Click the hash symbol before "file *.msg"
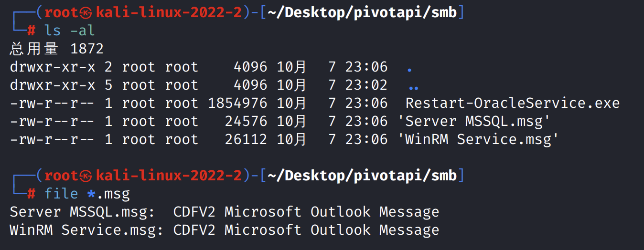 click(31, 194)
